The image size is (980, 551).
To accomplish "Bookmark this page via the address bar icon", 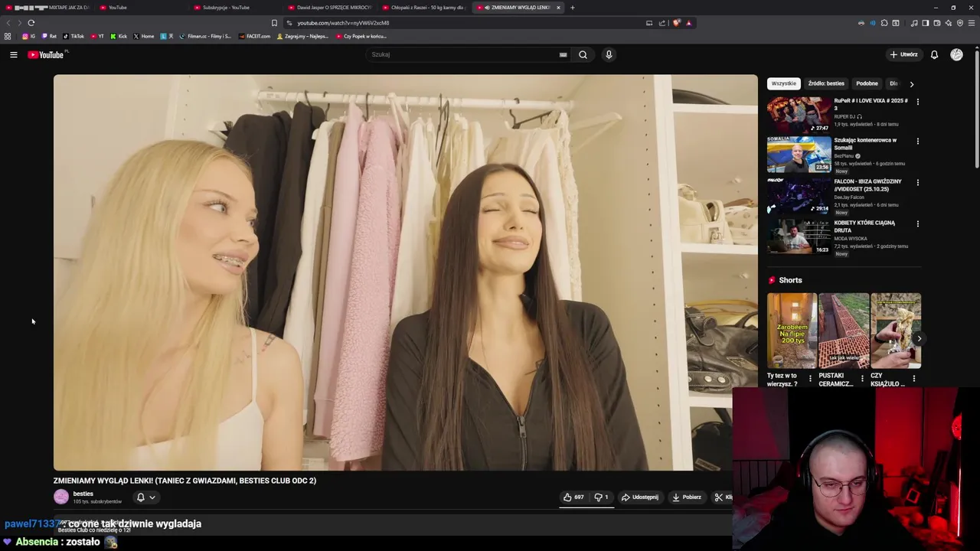I will (x=274, y=23).
